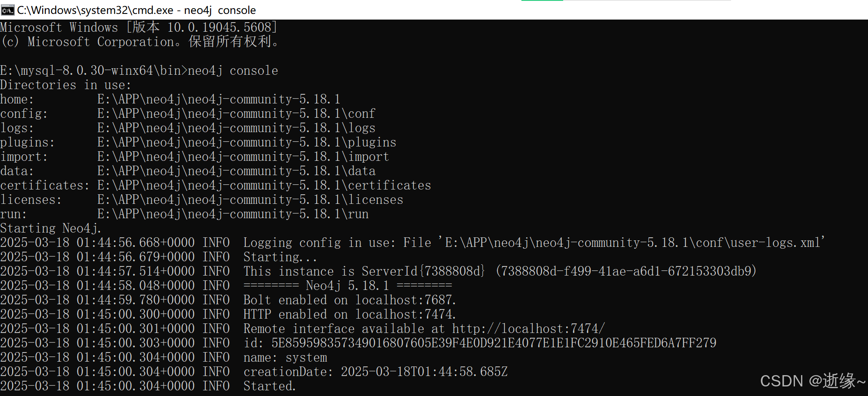Click the licenses directory path
The image size is (868, 396).
[x=250, y=200]
